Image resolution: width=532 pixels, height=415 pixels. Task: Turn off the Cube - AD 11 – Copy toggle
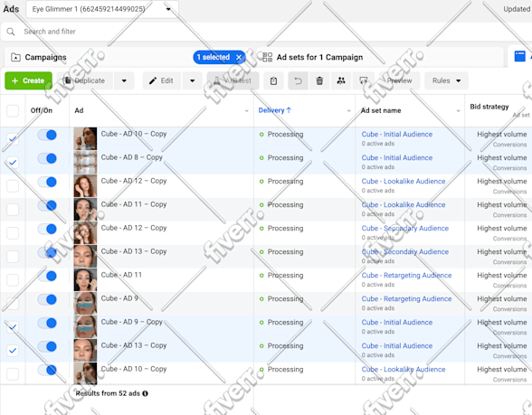[47, 205]
